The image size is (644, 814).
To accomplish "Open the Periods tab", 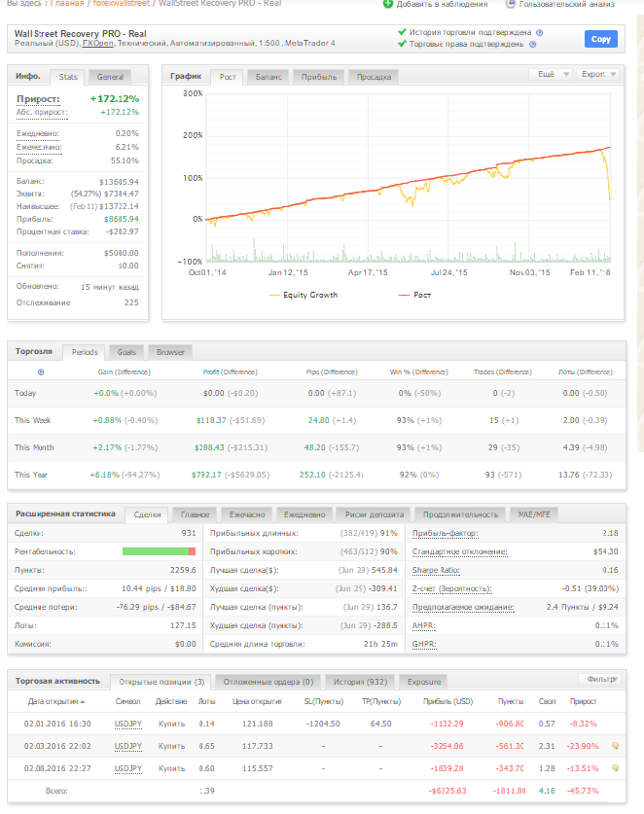I will pos(85,352).
